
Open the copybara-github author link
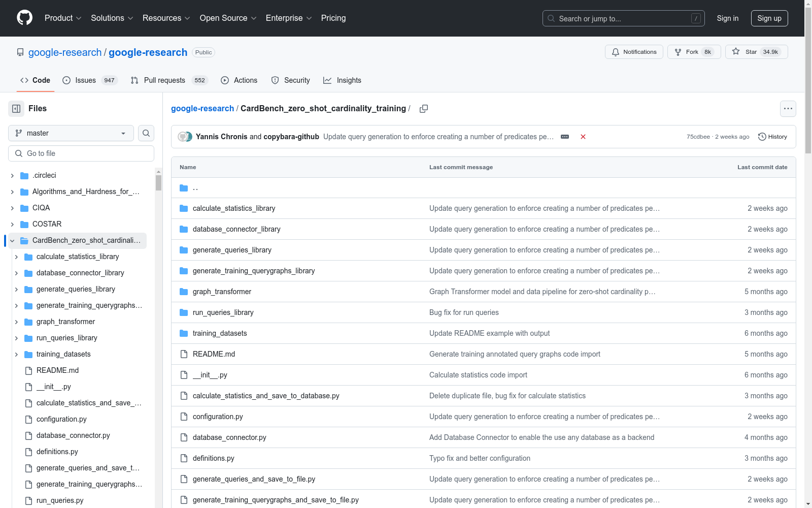(x=291, y=137)
